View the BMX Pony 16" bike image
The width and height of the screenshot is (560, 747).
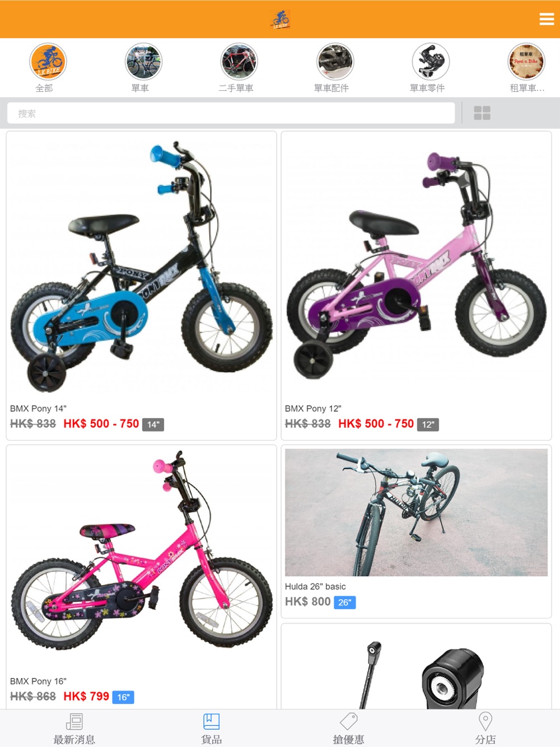[141, 558]
